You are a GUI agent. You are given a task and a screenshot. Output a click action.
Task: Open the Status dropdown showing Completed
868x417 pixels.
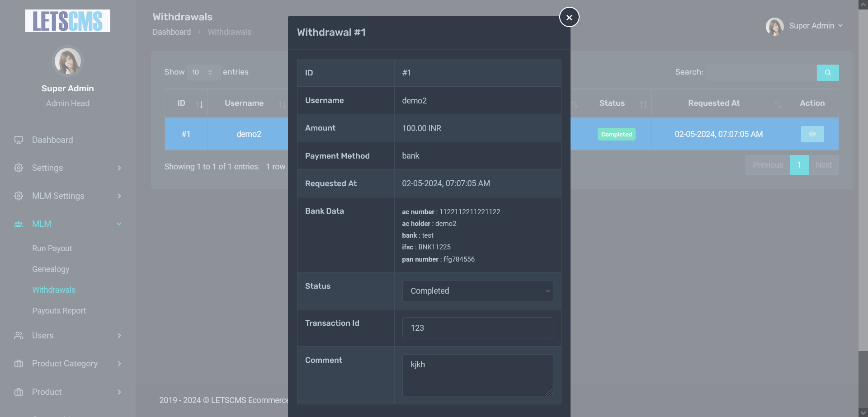477,291
